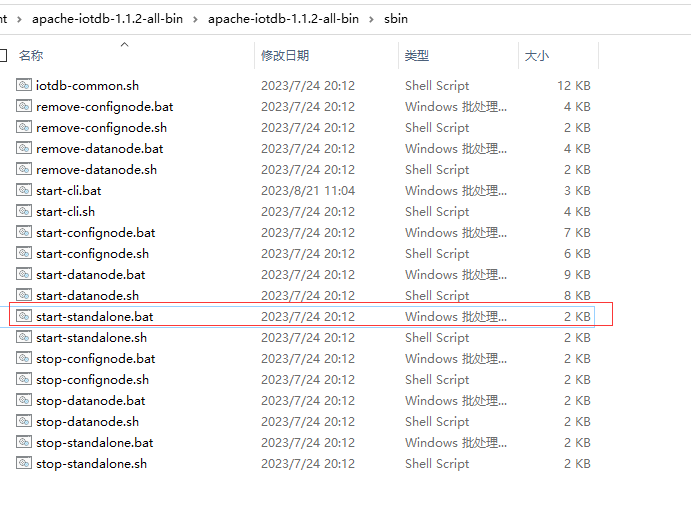Click the 8 KB size of start-datanode.sh
The image size is (691, 511).
577,296
